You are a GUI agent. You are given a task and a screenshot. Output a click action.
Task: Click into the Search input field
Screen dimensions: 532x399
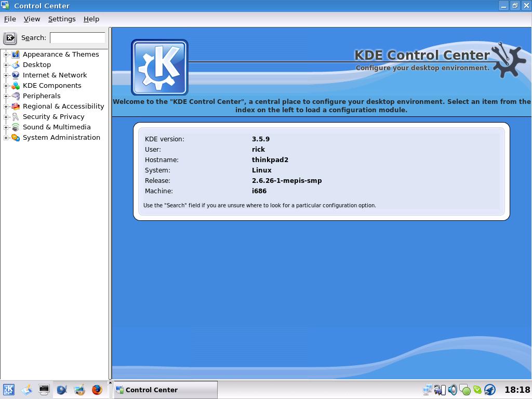77,37
